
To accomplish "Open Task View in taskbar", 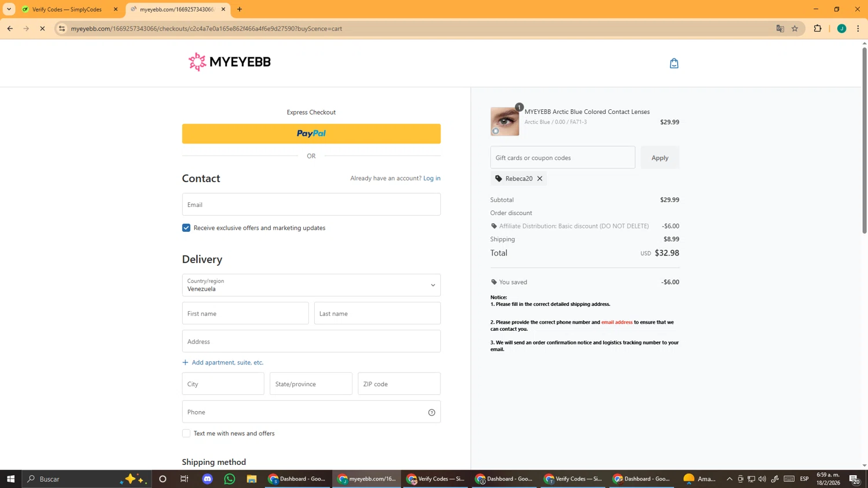I will point(185,479).
